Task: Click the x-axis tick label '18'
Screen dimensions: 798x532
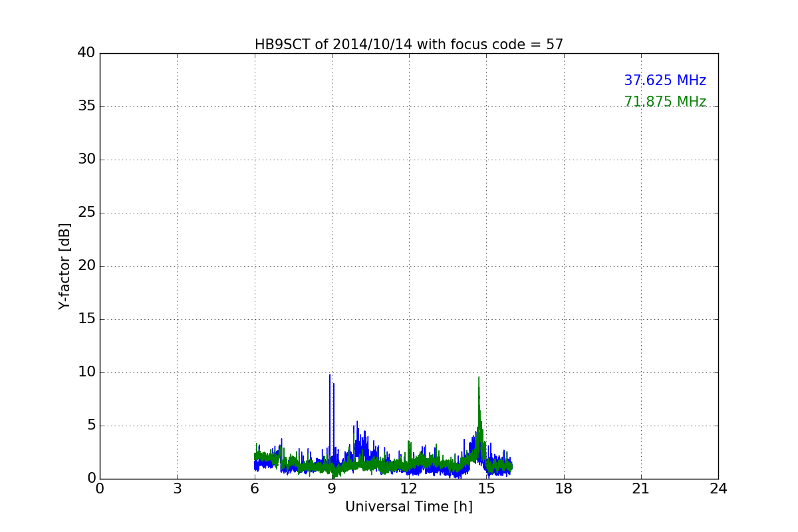Action: pos(564,489)
